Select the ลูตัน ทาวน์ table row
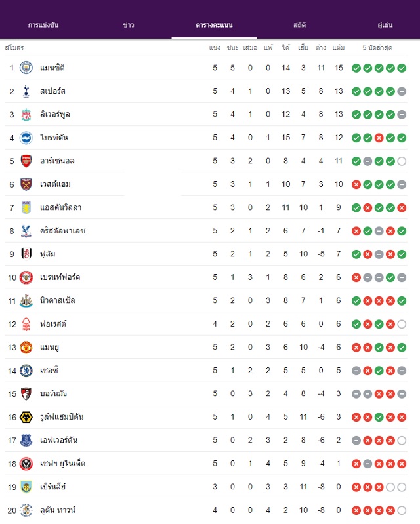The height and width of the screenshot is (524, 420). [206, 510]
